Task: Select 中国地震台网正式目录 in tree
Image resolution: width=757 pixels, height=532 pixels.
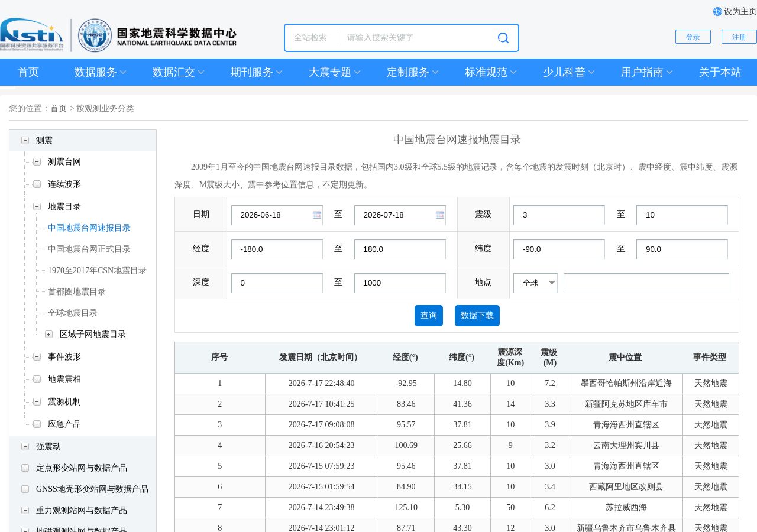Action: tap(89, 249)
